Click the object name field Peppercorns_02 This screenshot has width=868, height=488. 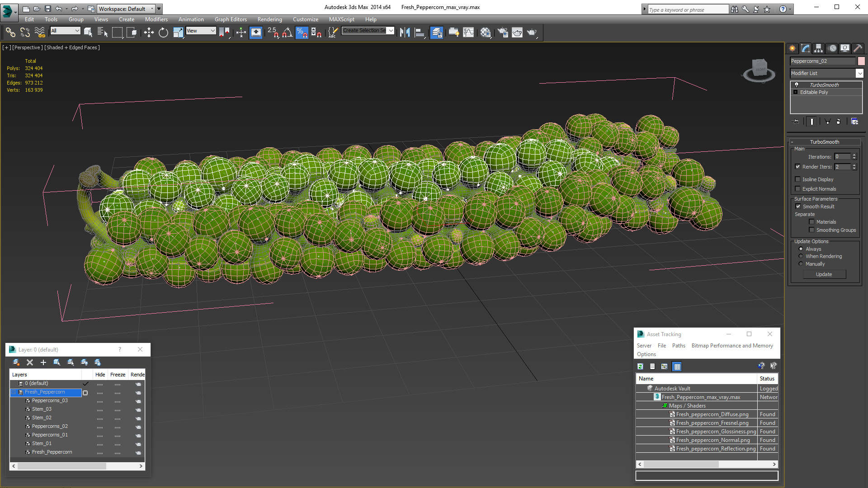[x=823, y=61]
